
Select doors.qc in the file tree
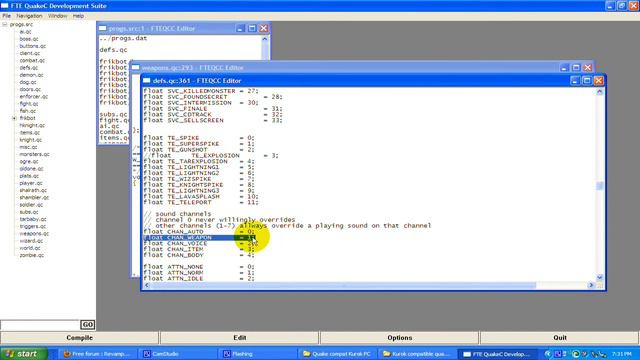(30, 89)
